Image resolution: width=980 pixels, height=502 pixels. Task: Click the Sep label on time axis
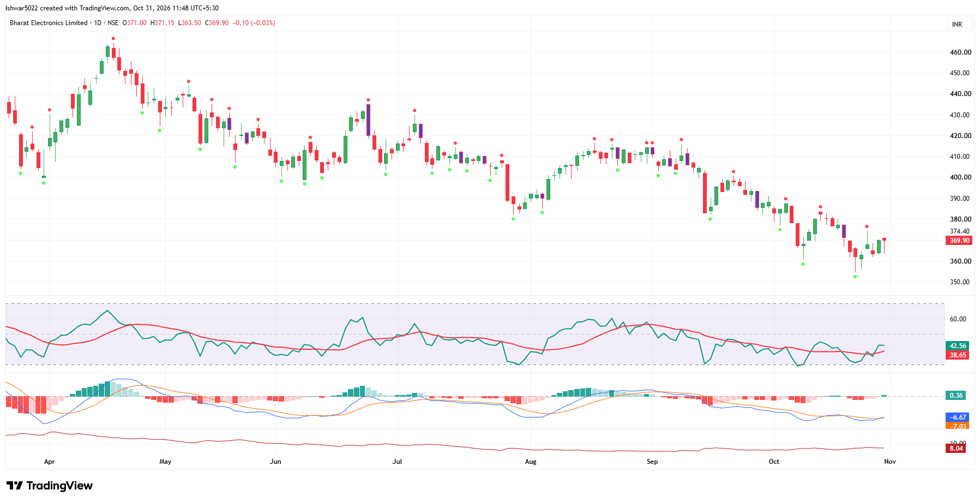[652, 462]
